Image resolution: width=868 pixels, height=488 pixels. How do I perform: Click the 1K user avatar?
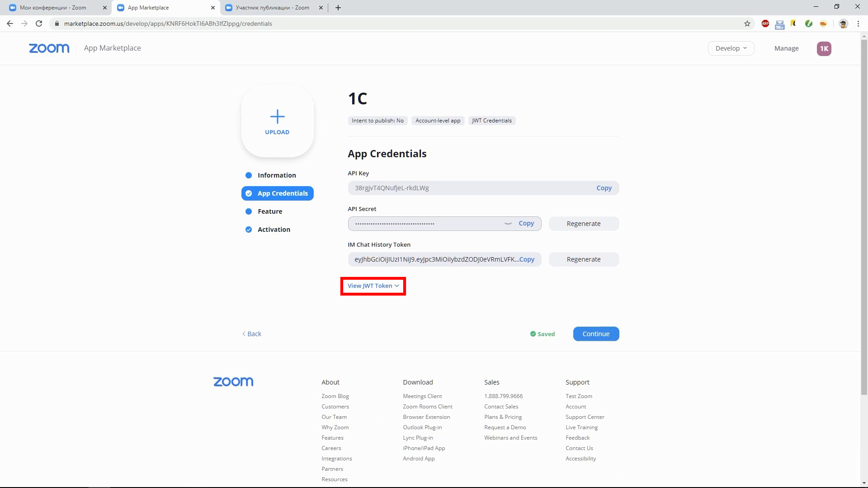pyautogui.click(x=824, y=48)
